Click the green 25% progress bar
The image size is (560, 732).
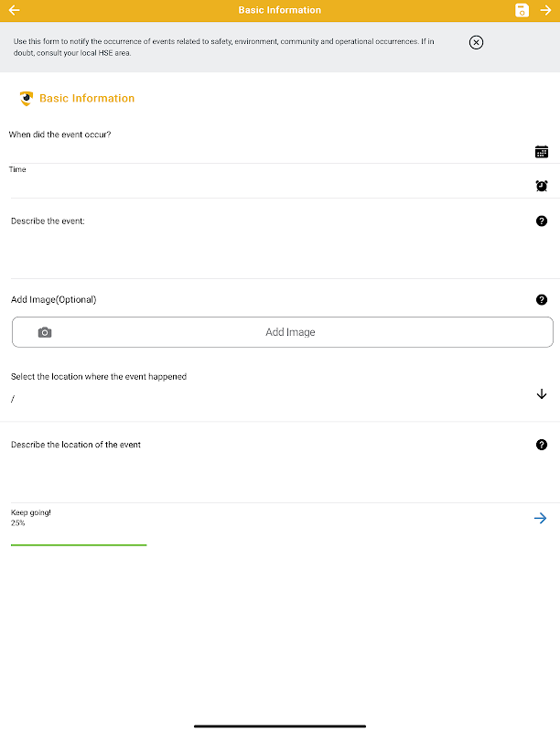[79, 544]
